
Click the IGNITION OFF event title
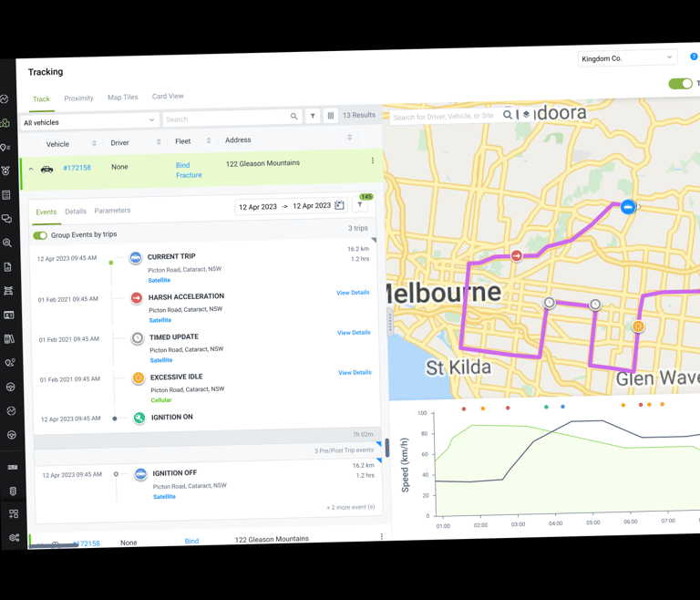click(x=175, y=473)
